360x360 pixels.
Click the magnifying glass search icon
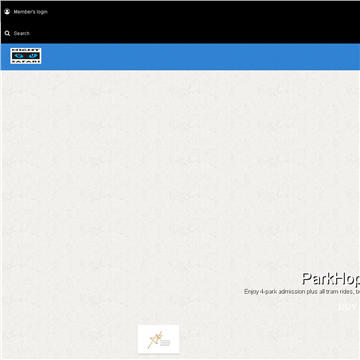point(7,33)
